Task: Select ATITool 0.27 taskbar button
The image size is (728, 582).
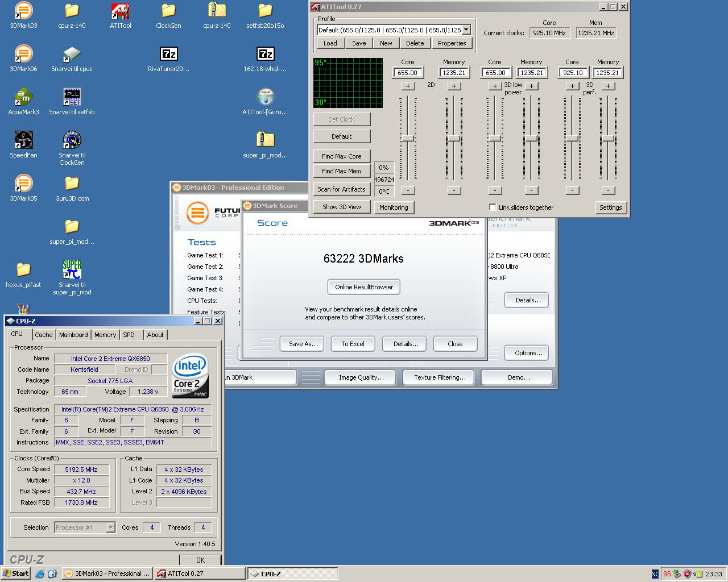Action: pos(199,573)
